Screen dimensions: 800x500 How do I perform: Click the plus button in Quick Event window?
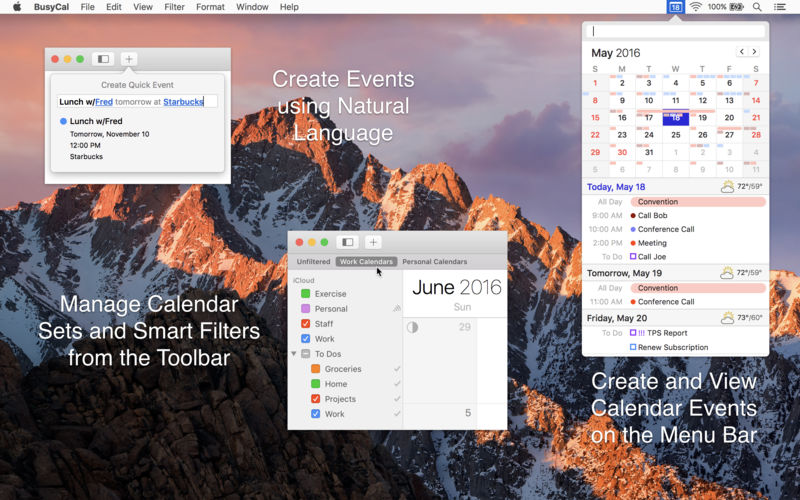click(129, 59)
